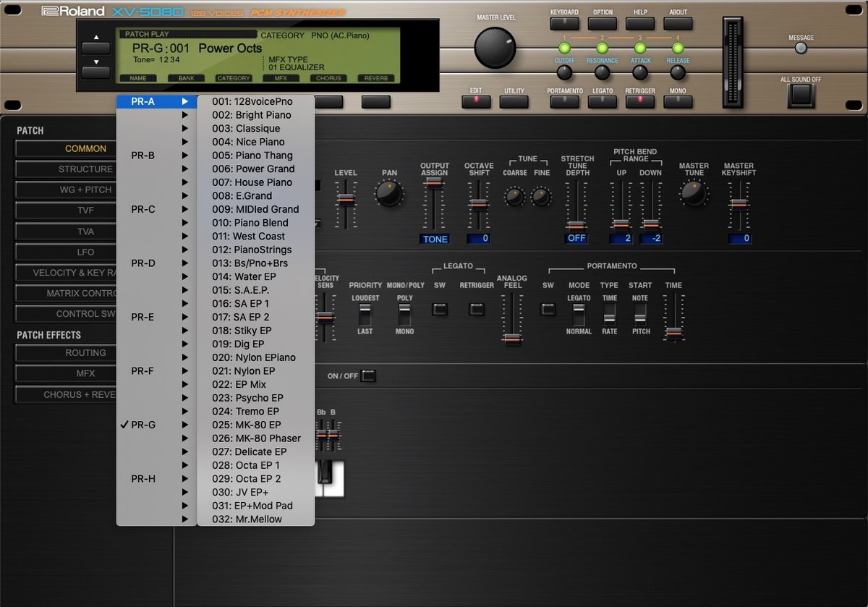Select patch 001: 128voicePno

coord(256,102)
